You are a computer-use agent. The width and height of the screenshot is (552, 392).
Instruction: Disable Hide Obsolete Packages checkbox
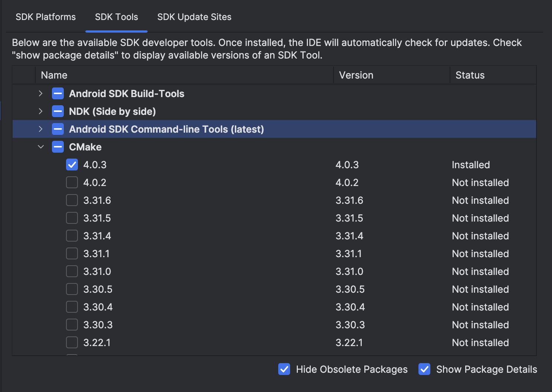284,369
